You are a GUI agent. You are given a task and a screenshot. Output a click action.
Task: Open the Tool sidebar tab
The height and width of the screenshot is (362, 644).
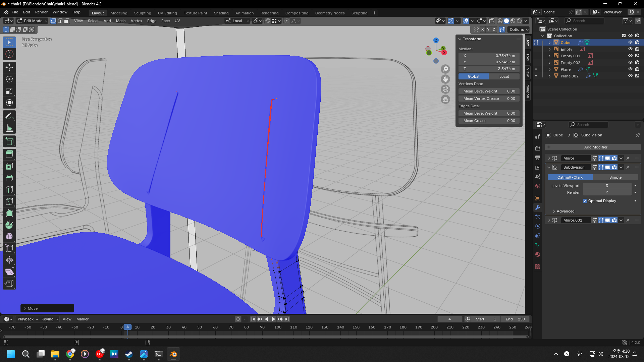[528, 57]
